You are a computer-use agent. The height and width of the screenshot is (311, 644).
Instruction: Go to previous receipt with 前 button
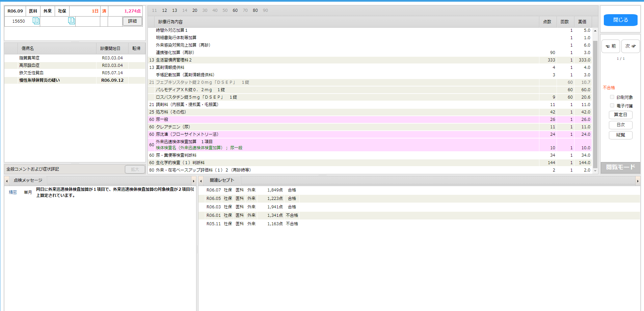tap(611, 46)
